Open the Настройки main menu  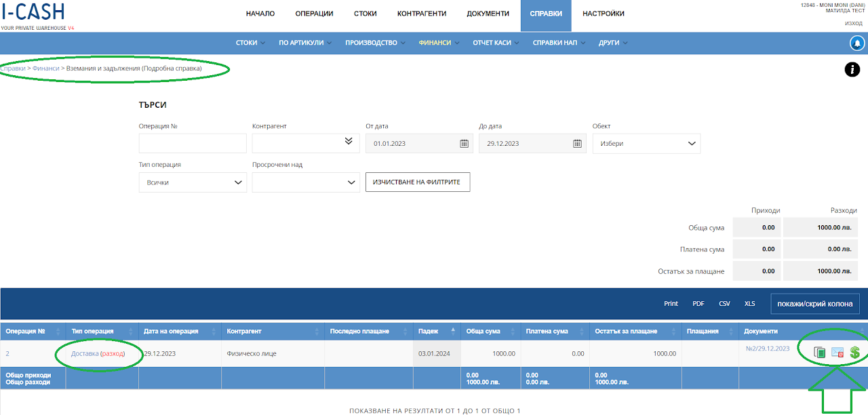click(x=604, y=14)
